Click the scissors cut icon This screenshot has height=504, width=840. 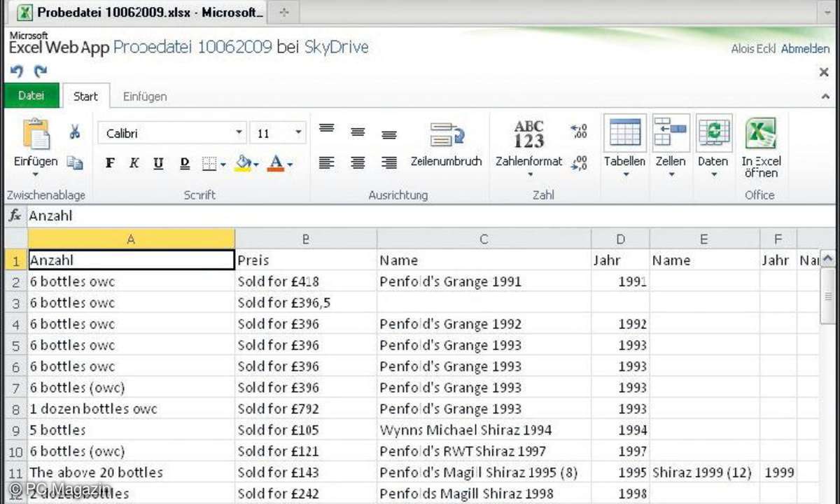click(74, 132)
